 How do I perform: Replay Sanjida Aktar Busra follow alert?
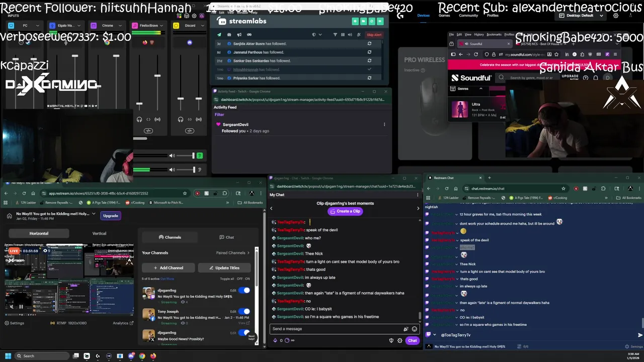pyautogui.click(x=369, y=44)
